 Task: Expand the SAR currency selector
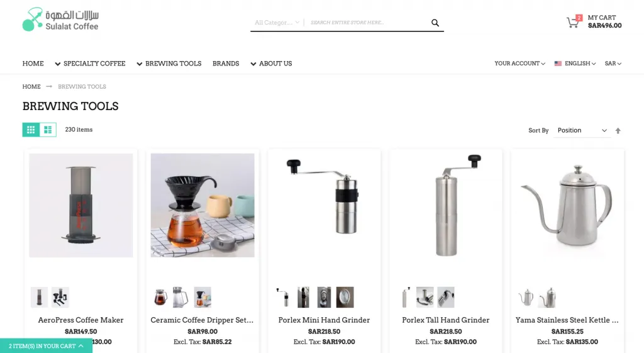(x=613, y=64)
